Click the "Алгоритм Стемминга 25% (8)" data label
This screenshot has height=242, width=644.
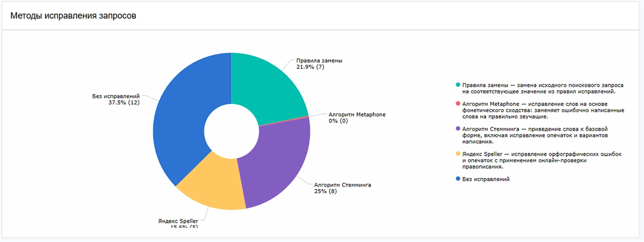(x=342, y=188)
